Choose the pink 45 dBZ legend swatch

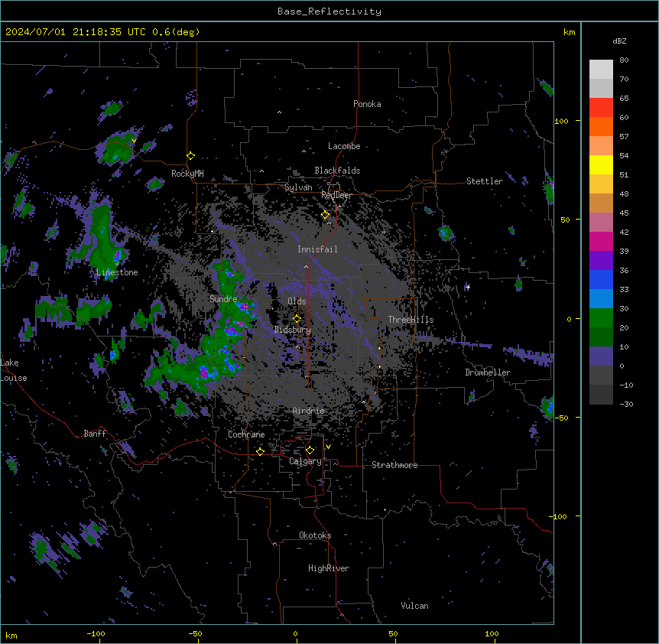(x=601, y=222)
